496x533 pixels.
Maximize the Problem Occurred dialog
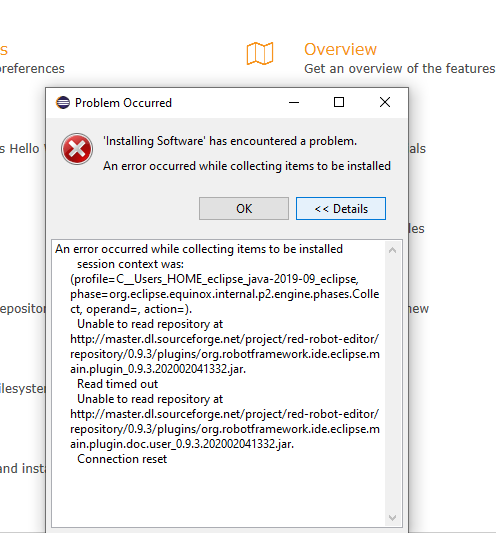click(x=339, y=102)
